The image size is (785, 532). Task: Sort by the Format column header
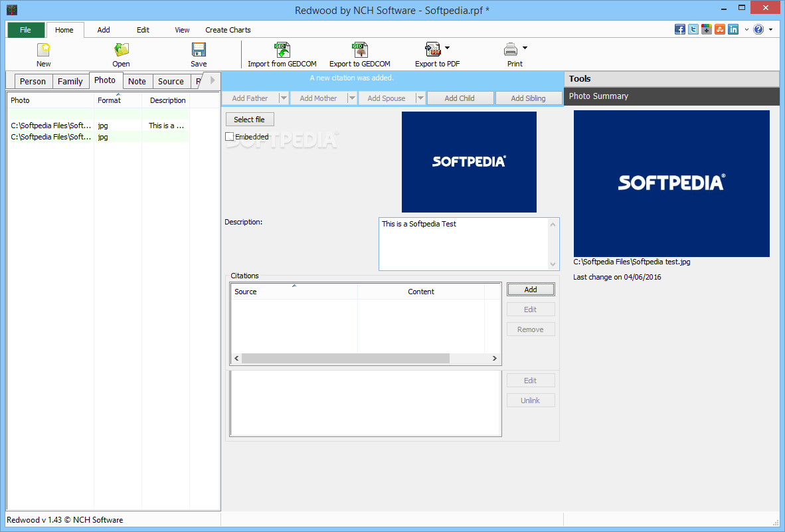click(x=118, y=100)
